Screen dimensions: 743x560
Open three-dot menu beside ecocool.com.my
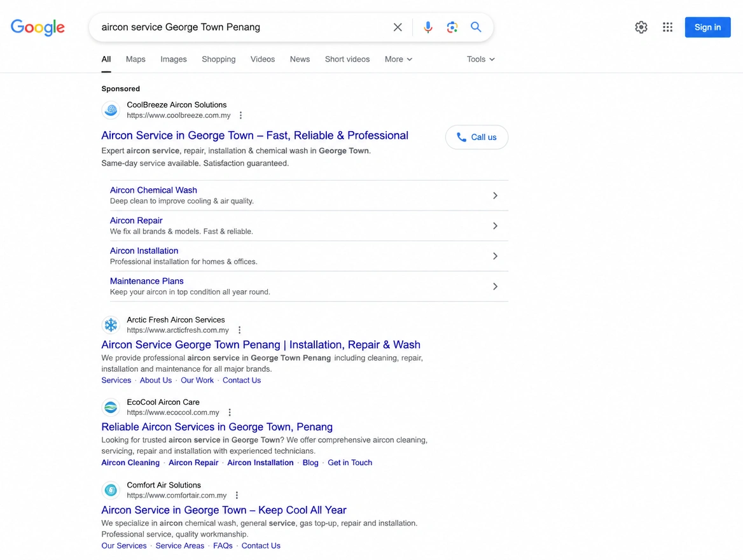230,412
